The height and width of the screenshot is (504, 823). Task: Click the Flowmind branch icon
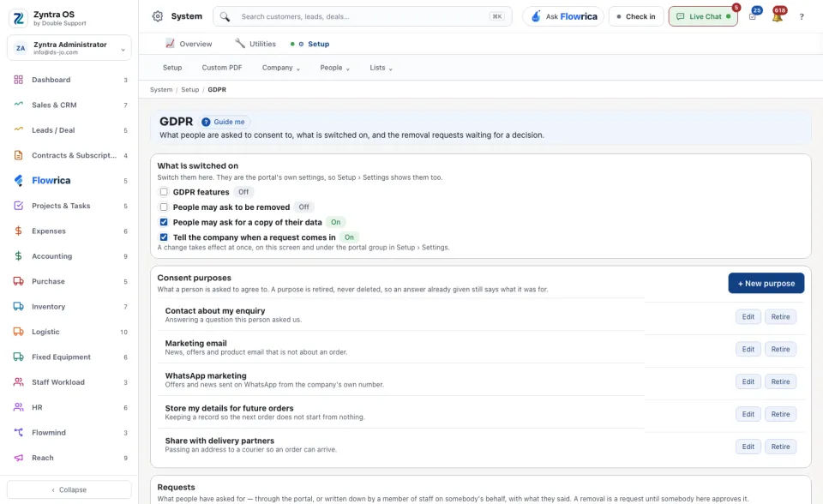click(x=18, y=433)
